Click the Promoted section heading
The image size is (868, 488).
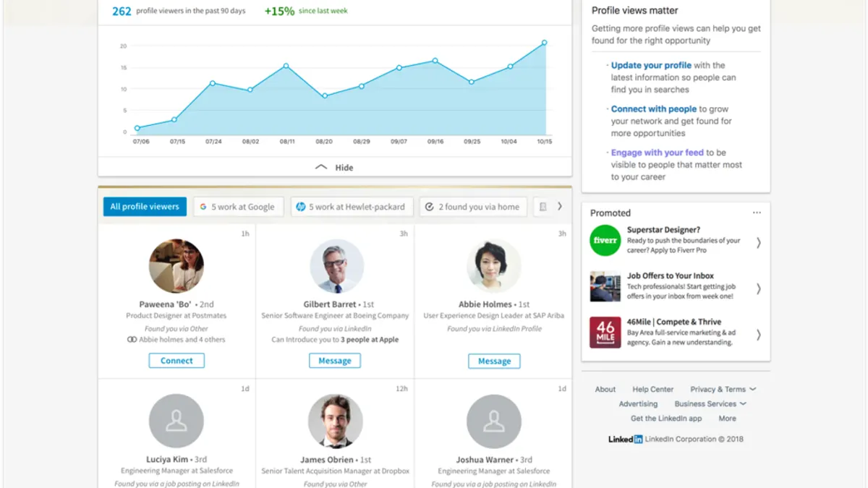[610, 213]
